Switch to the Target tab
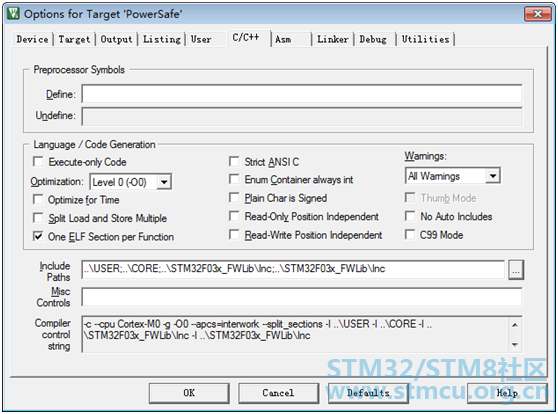558x414 pixels. pos(74,39)
